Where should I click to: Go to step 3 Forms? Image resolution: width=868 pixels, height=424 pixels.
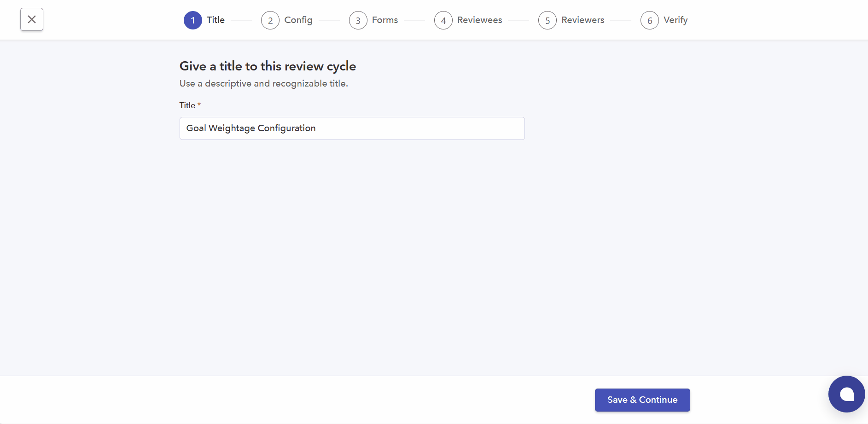[373, 20]
